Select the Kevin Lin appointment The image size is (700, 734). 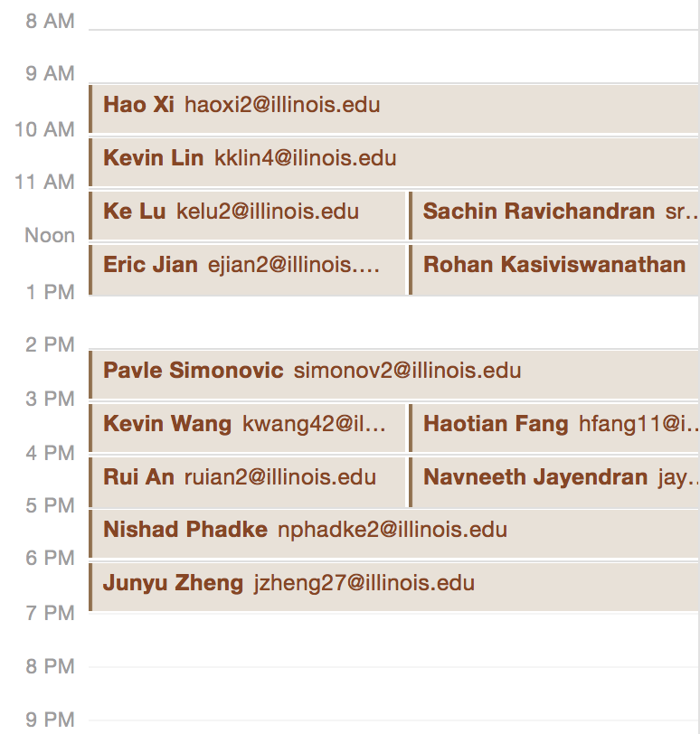pos(393,162)
